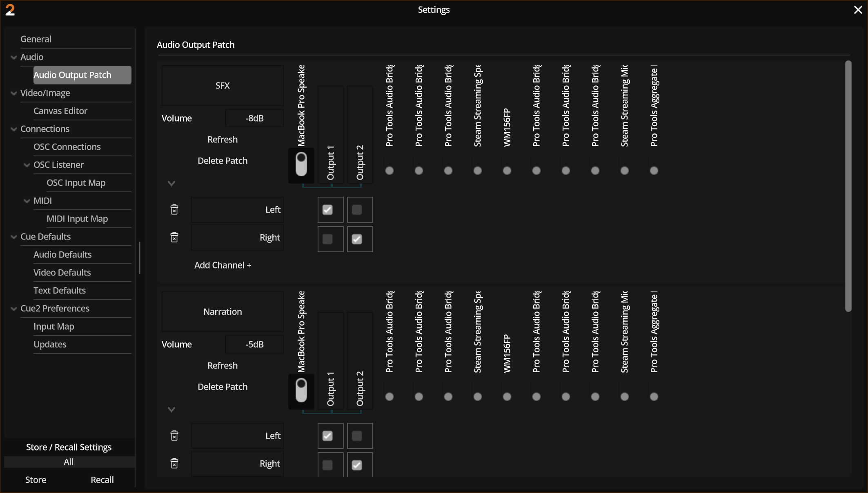
Task: Click Refresh for the Narration patch
Action: pos(223,366)
